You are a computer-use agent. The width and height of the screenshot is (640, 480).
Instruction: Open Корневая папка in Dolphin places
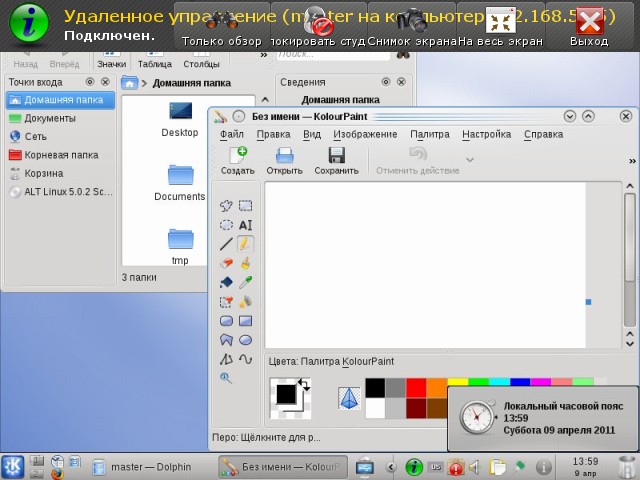point(60,155)
